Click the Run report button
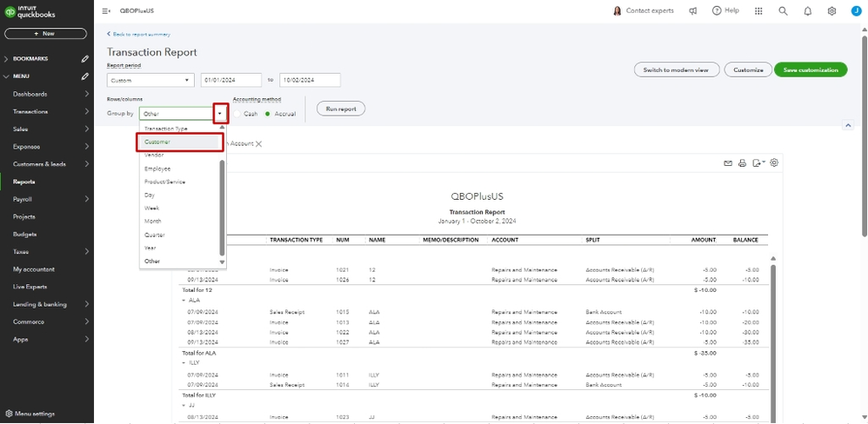 340,109
